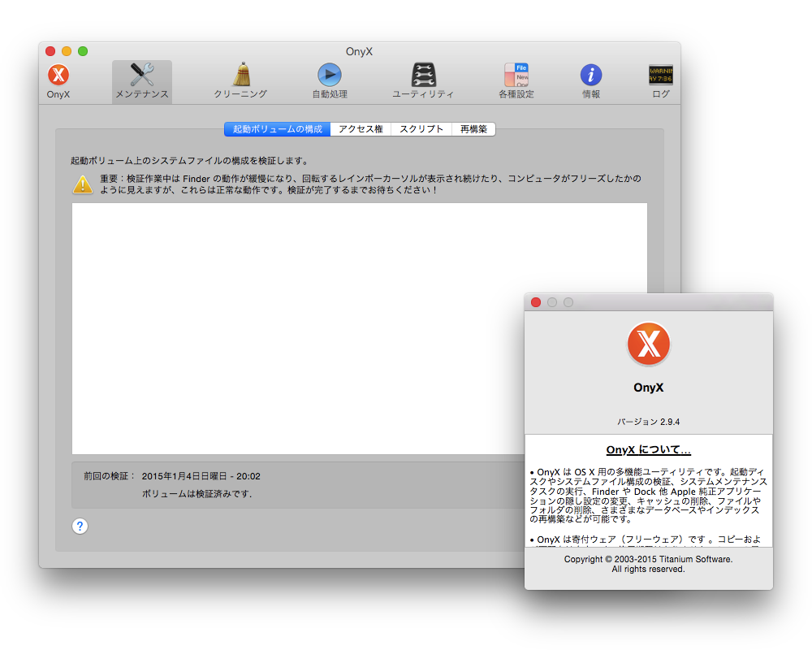Click the '前回の検証：' label
Image resolution: width=812 pixels, height=650 pixels.
click(110, 476)
